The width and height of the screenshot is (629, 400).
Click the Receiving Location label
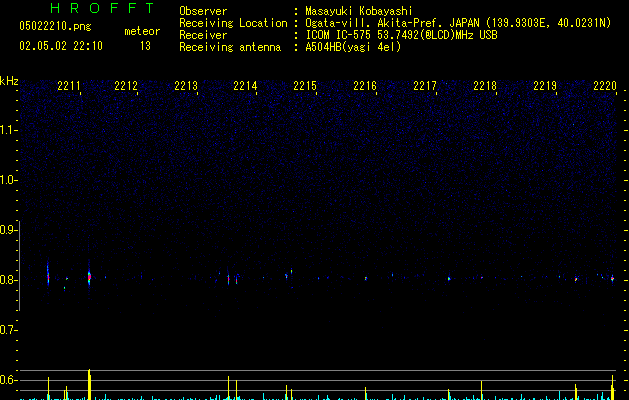233,23
